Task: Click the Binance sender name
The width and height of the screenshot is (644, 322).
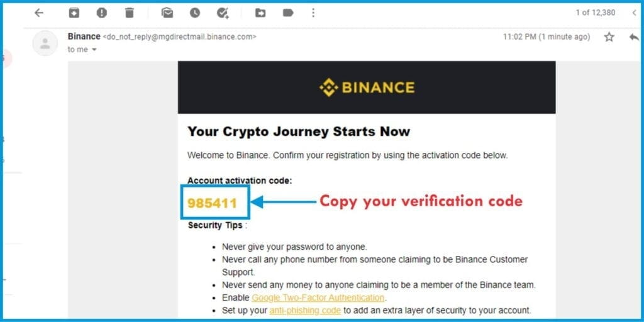Action: point(84,36)
